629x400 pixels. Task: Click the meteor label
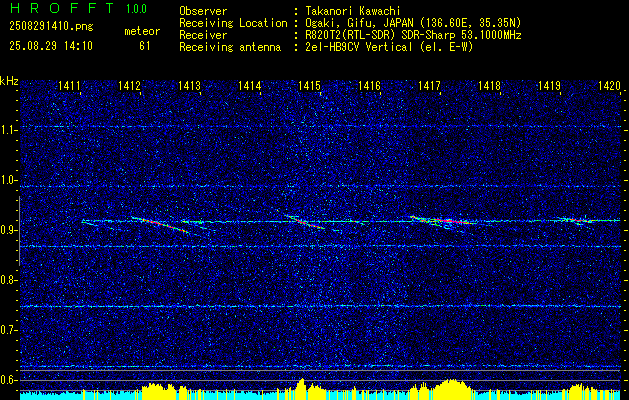click(x=142, y=31)
